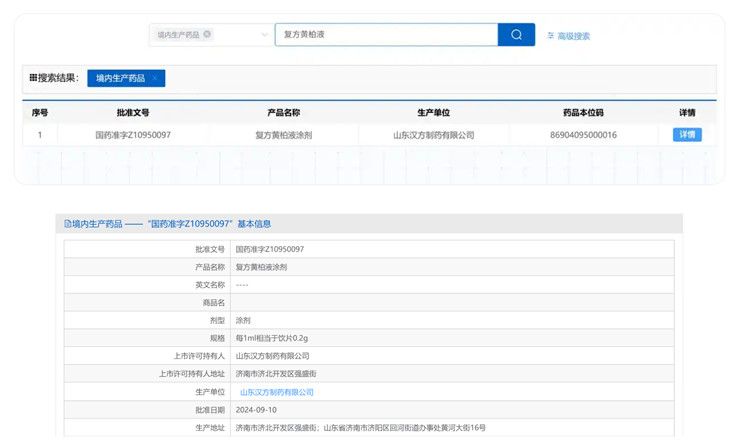Open 高级搜索 advanced search

[573, 36]
